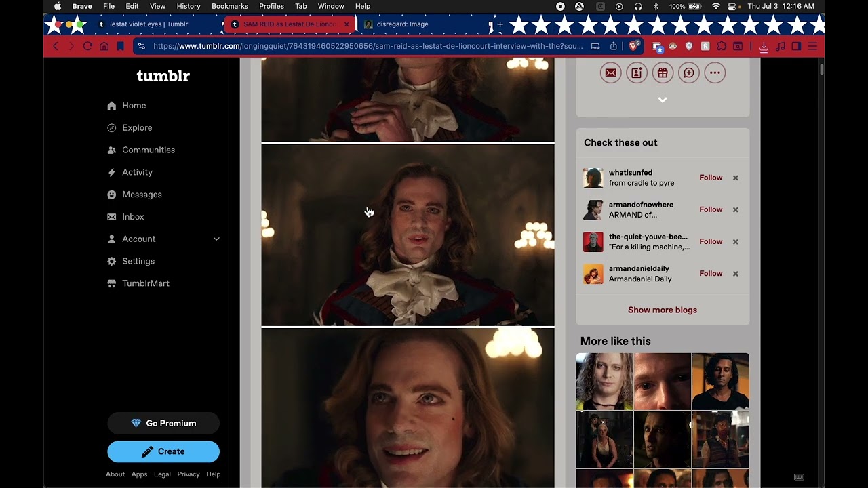
Task: Open the Bookmarks menu in the menu bar
Action: [x=230, y=6]
